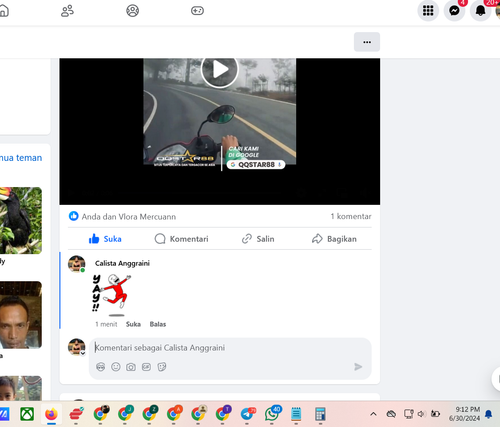500x427 pixels.
Task: Switch commenting identity via avatar dropdown arrow
Action: point(83,353)
